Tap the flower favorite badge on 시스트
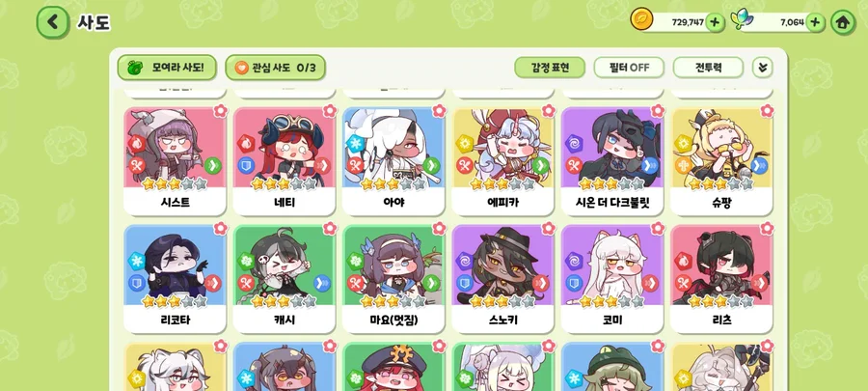Viewport: 868px width, 391px height. [220, 110]
